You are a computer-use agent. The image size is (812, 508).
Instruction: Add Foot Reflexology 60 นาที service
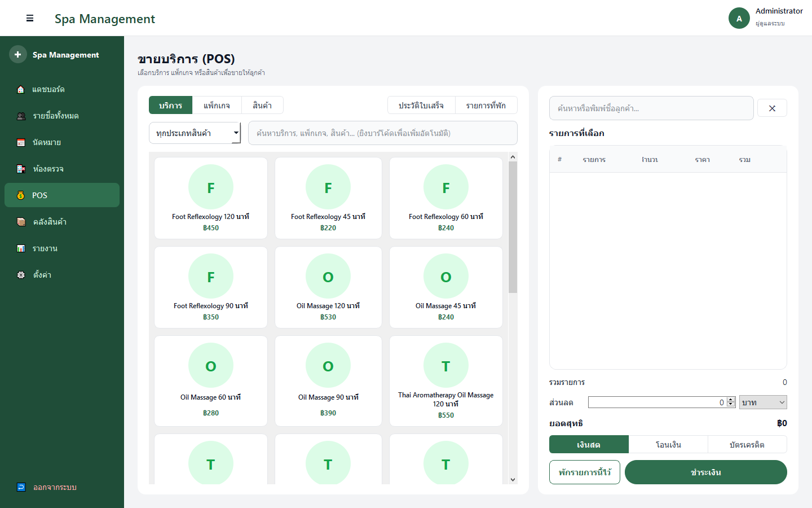pos(446,198)
